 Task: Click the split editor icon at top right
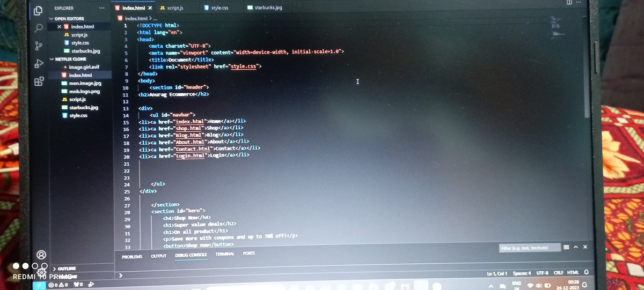(569, 2)
